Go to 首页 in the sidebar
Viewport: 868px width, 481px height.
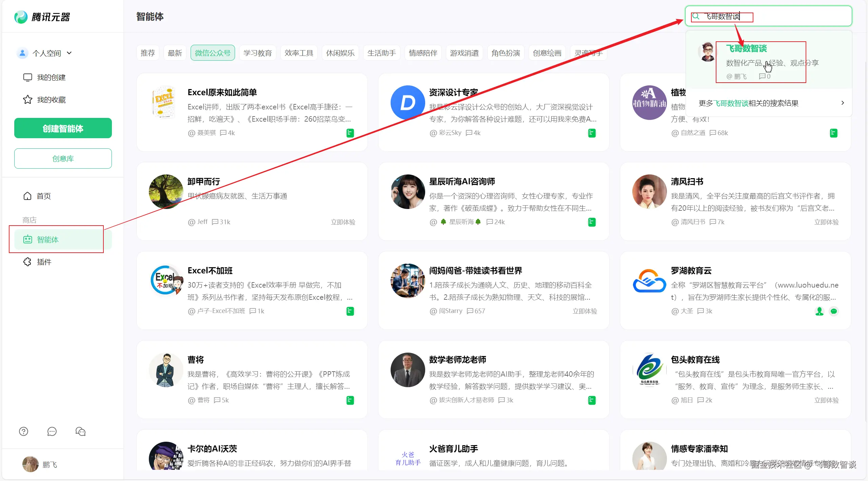43,196
